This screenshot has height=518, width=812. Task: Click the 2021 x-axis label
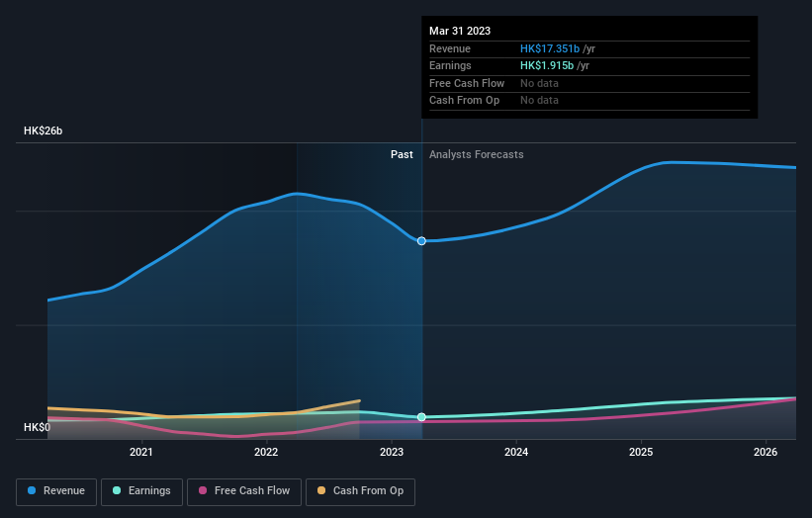tap(140, 453)
